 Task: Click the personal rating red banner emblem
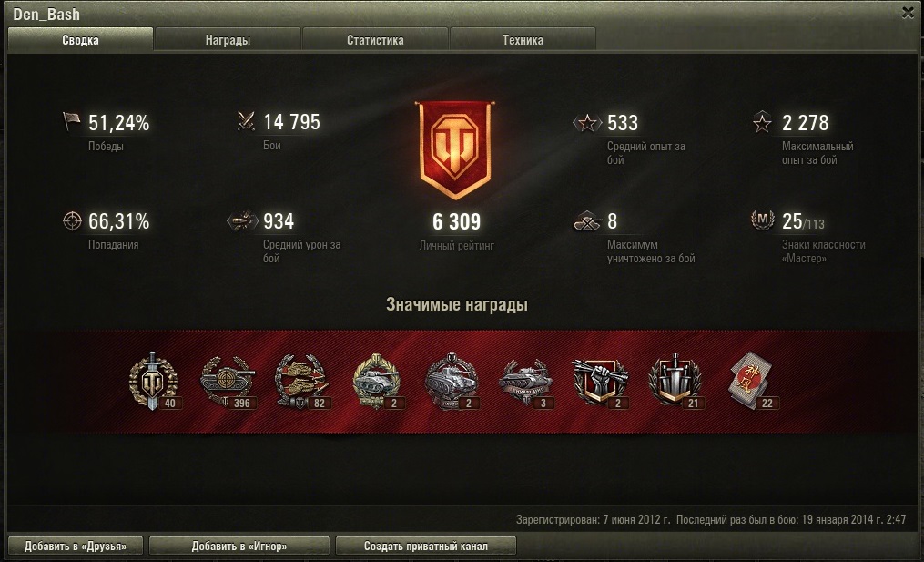455,149
